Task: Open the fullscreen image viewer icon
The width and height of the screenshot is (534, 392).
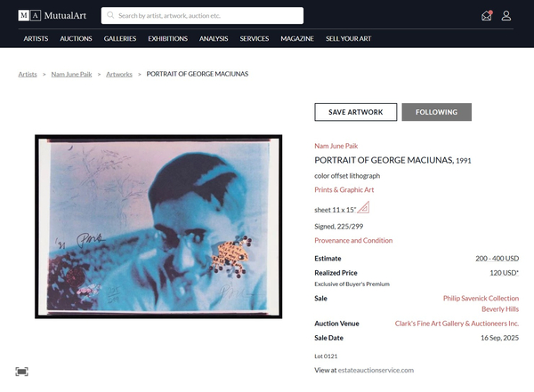Action: tap(21, 372)
